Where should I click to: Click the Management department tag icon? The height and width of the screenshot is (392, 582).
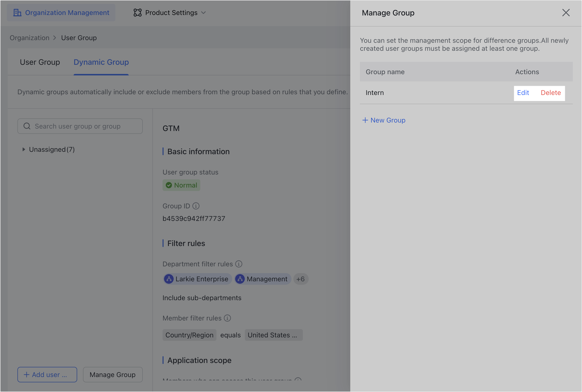pyautogui.click(x=240, y=279)
